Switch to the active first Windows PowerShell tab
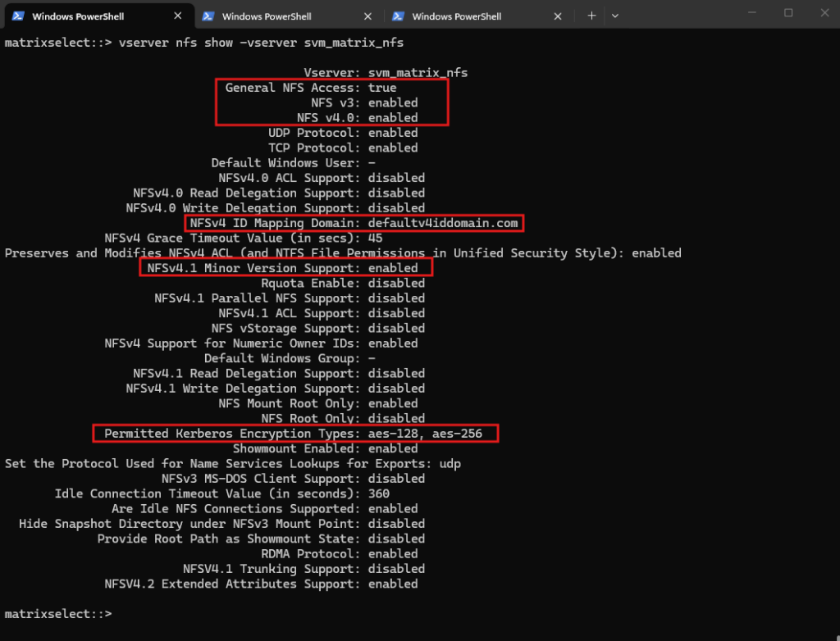The height and width of the screenshot is (641, 840). (x=98, y=16)
